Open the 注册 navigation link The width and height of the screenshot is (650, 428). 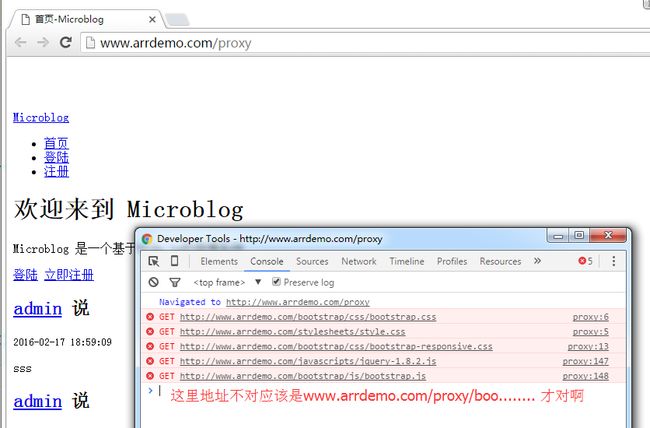pos(56,172)
